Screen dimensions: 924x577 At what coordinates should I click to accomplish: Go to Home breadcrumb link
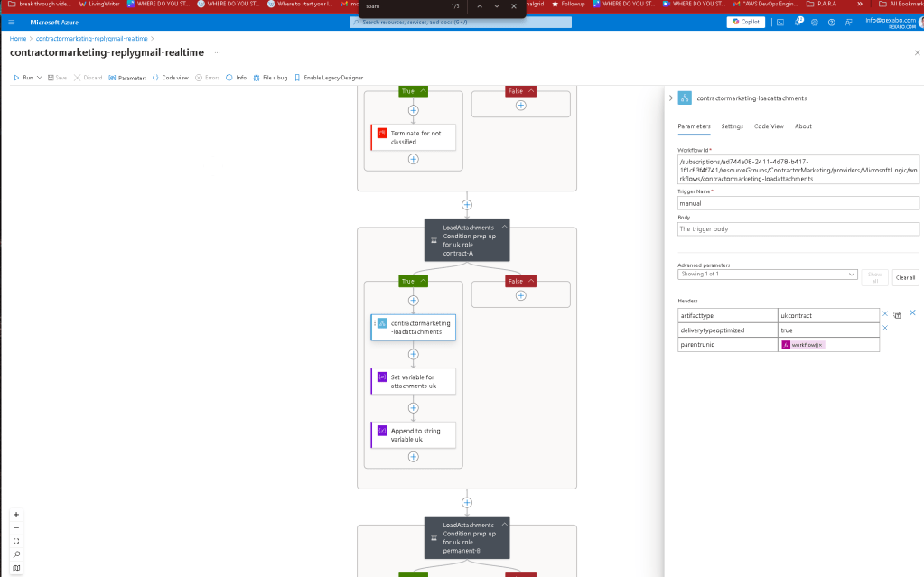[18, 38]
